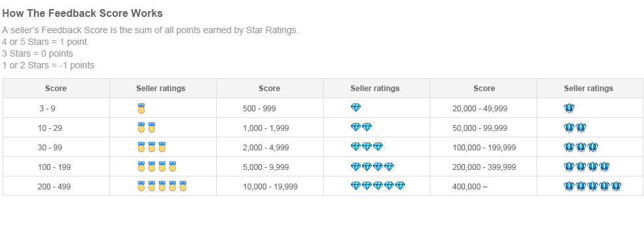Click the last Seller ratings column header
Viewport: 644px width, 235px height.
pyautogui.click(x=588, y=89)
